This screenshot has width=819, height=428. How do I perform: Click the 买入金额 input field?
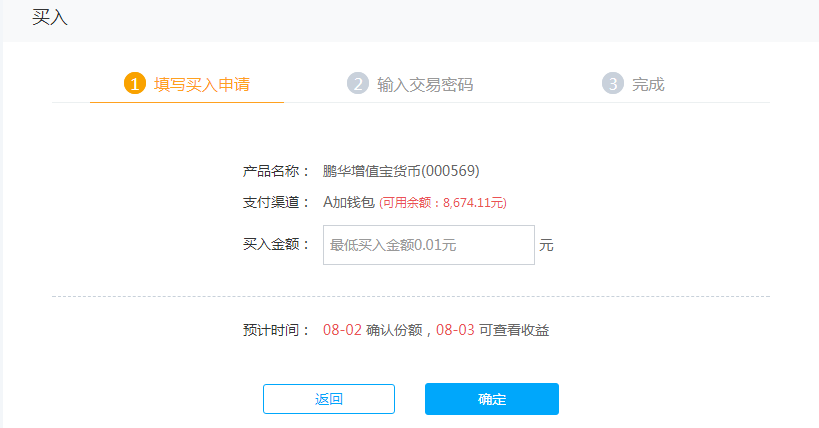(x=429, y=245)
